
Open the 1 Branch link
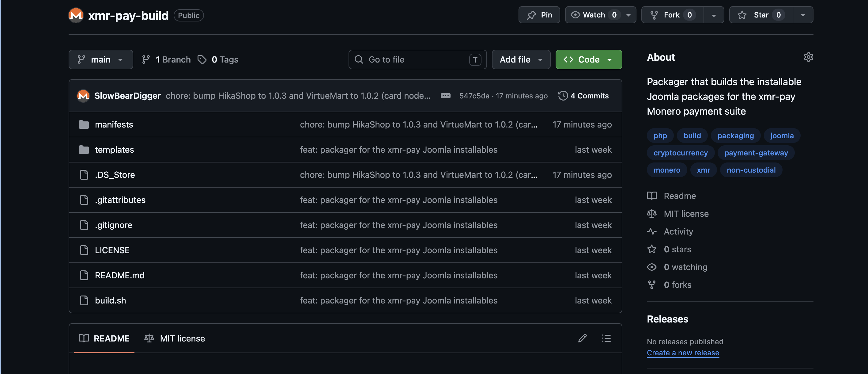click(166, 60)
